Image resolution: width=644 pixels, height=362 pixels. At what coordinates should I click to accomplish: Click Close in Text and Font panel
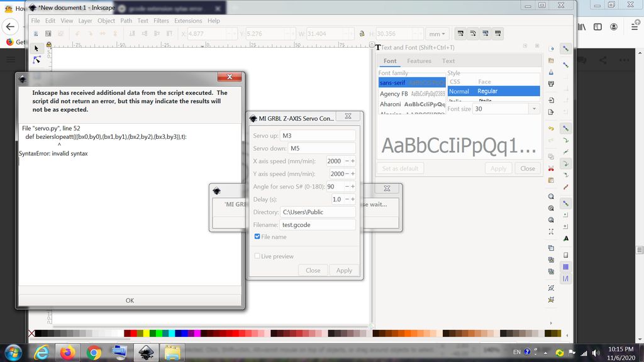coord(528,168)
